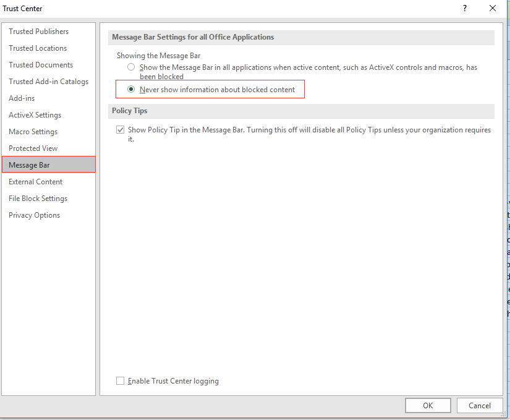This screenshot has height=420, width=510.
Task: Open File Block Settings page
Action: (38, 199)
